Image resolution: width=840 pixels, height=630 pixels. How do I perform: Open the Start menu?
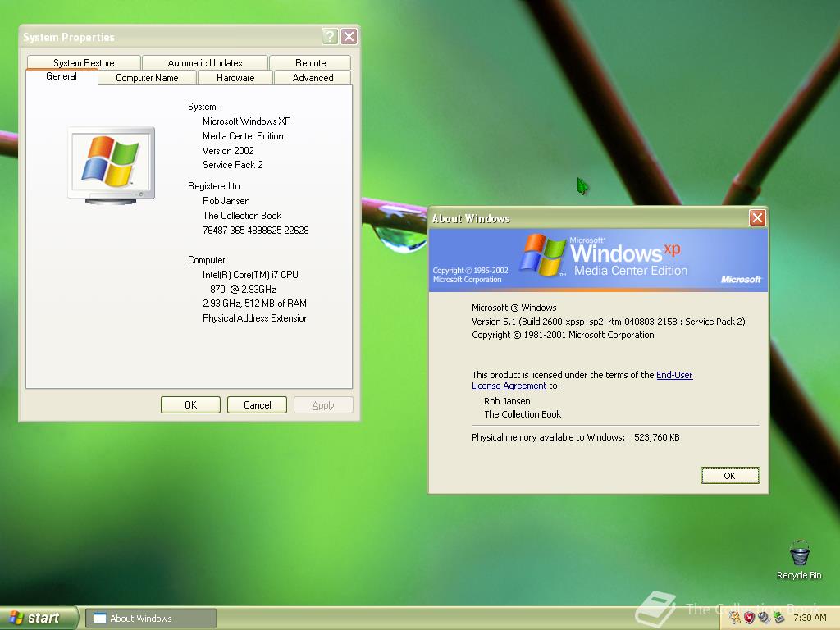point(38,618)
